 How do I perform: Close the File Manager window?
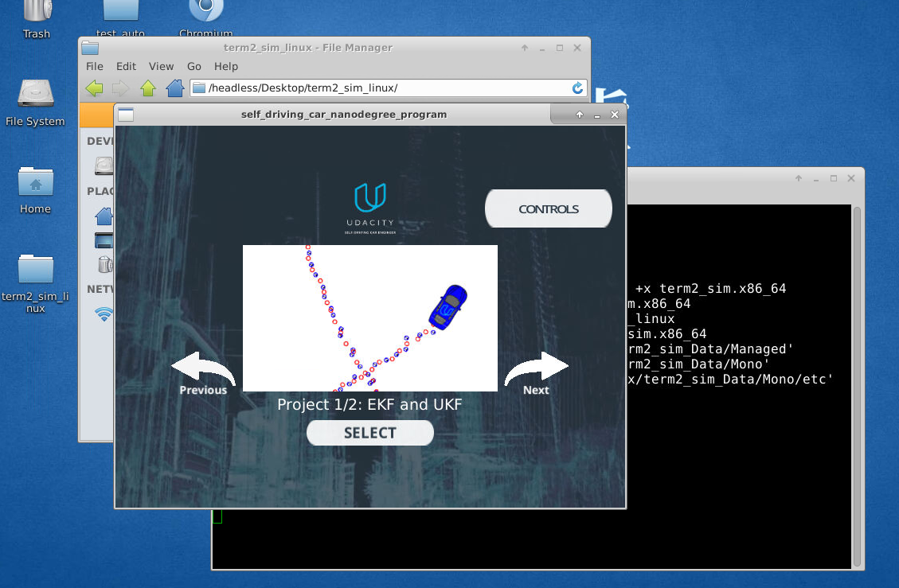[577, 49]
